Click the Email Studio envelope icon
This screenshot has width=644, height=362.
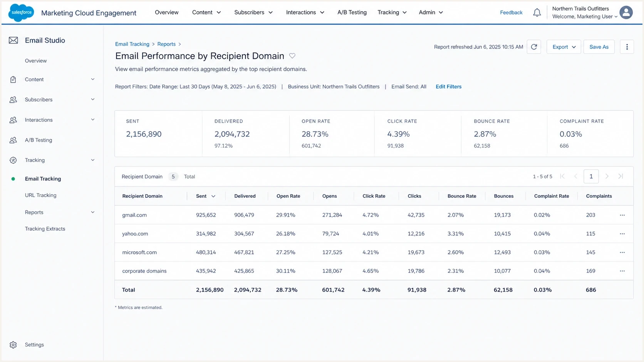pos(13,40)
